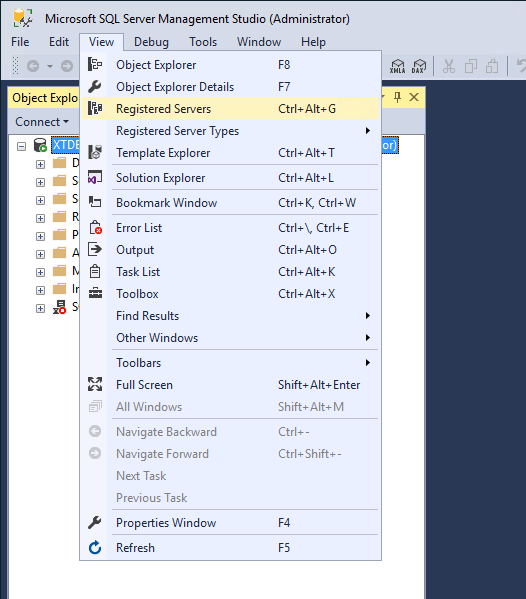Expand the folder node starting with R
Viewport: 526px width, 599px height.
pyautogui.click(x=40, y=218)
